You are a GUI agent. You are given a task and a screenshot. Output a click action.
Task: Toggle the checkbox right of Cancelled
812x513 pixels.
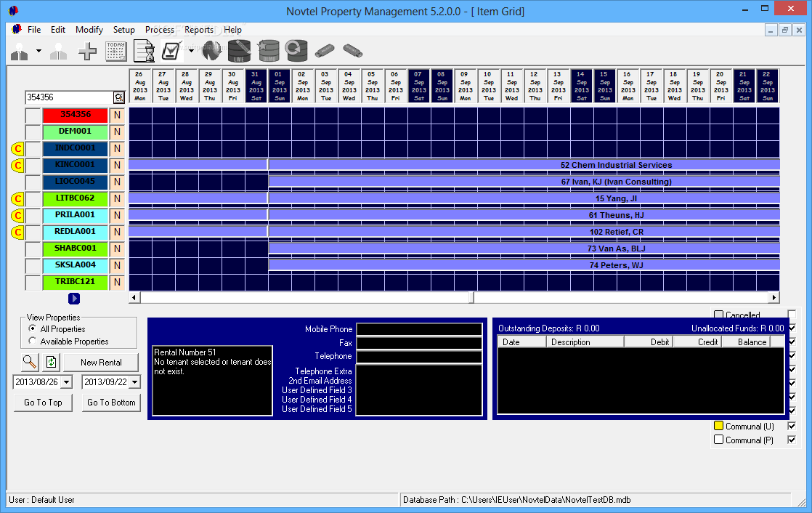792,314
